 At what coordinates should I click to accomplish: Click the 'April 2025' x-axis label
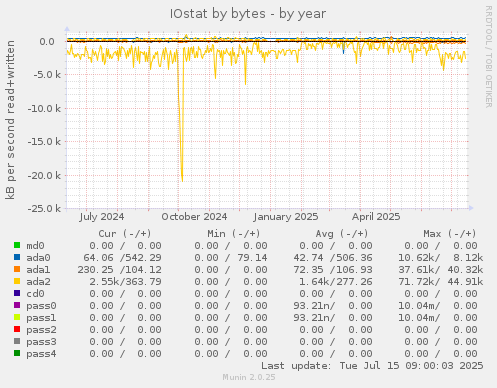point(376,217)
